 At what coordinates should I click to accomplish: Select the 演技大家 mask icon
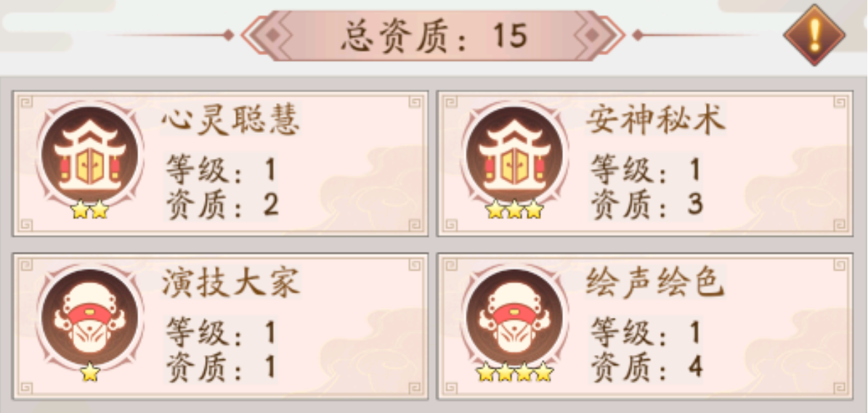point(89,317)
